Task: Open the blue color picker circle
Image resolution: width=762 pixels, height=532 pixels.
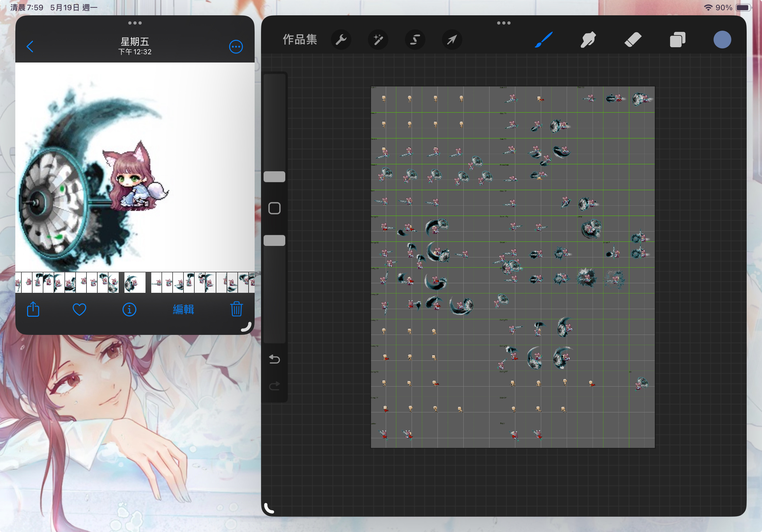Action: coord(722,40)
